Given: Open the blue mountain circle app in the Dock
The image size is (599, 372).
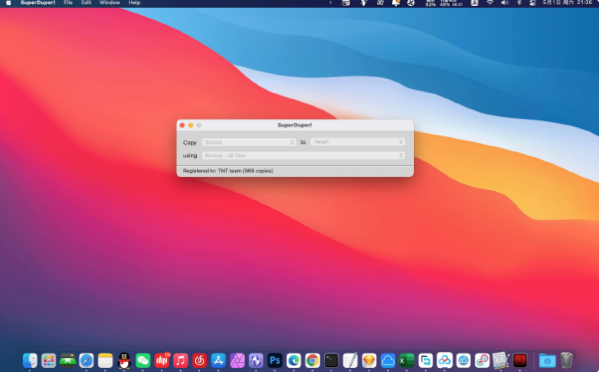Looking at the screenshot, I should pyautogui.click(x=463, y=360).
